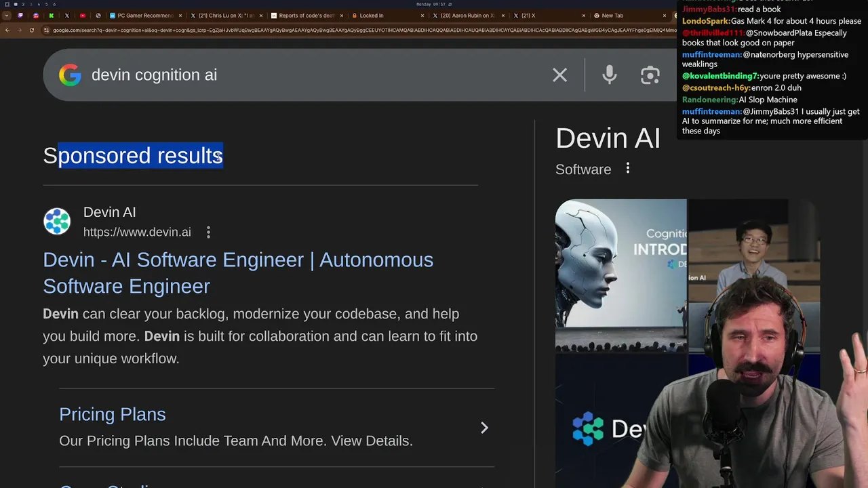Clear the search box with the X icon

(x=559, y=75)
